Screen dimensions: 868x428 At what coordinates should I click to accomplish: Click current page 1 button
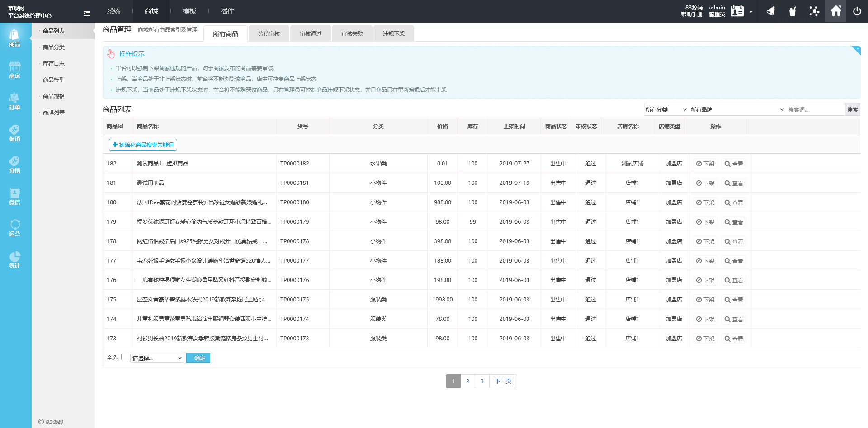click(453, 381)
